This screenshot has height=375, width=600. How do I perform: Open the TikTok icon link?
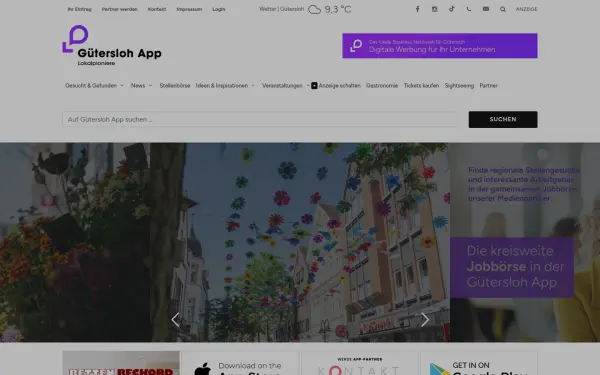[452, 9]
